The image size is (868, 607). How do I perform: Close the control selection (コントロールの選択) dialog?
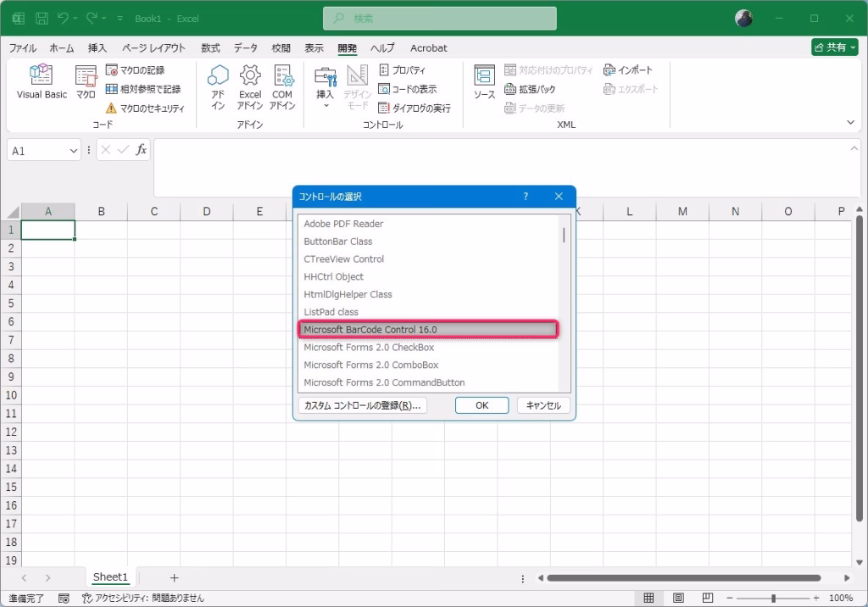pyautogui.click(x=559, y=197)
